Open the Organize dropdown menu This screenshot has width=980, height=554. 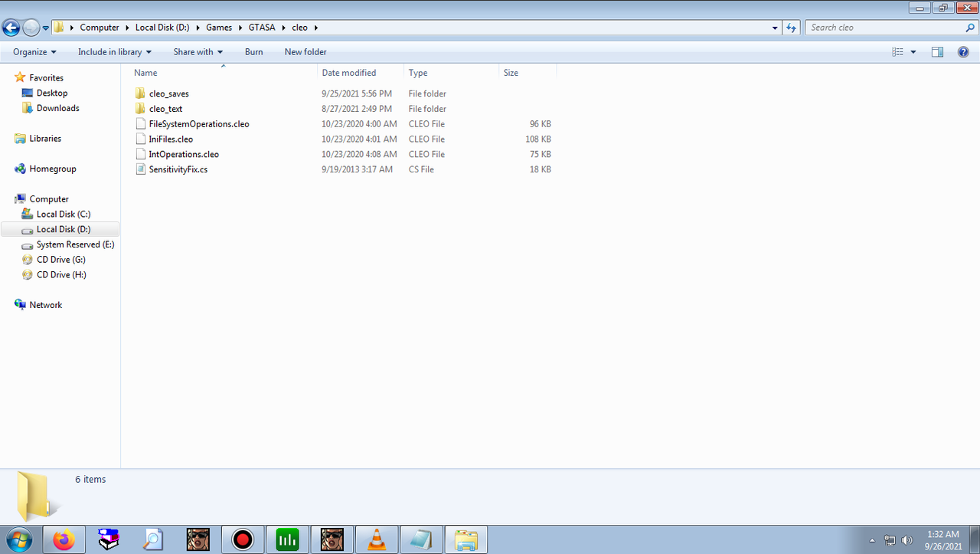(34, 52)
